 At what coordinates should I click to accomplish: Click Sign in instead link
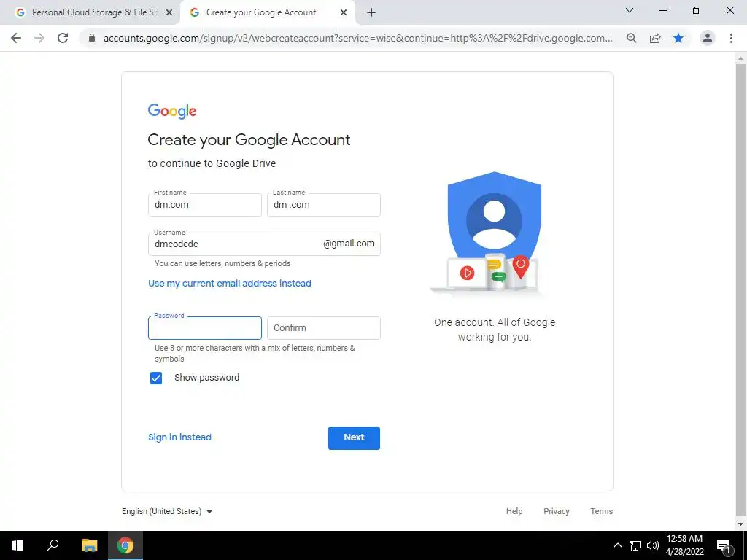pos(179,437)
